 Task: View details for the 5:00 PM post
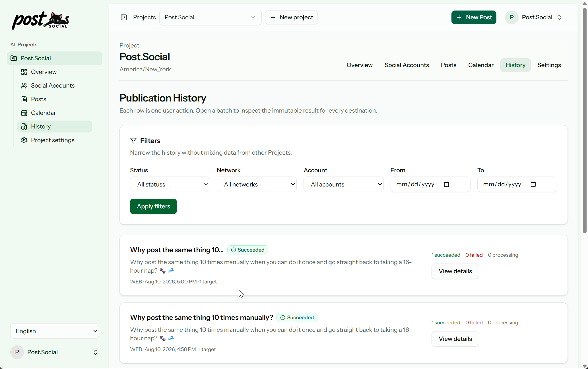tap(455, 271)
